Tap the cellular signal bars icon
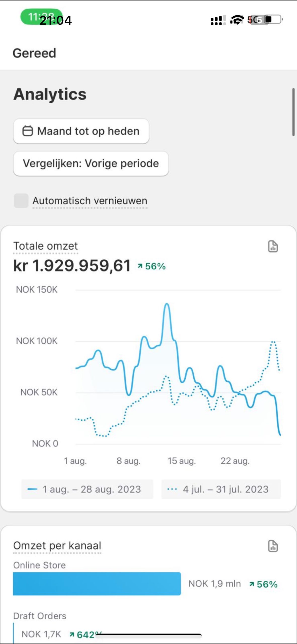The height and width of the screenshot is (644, 297). pyautogui.click(x=217, y=20)
